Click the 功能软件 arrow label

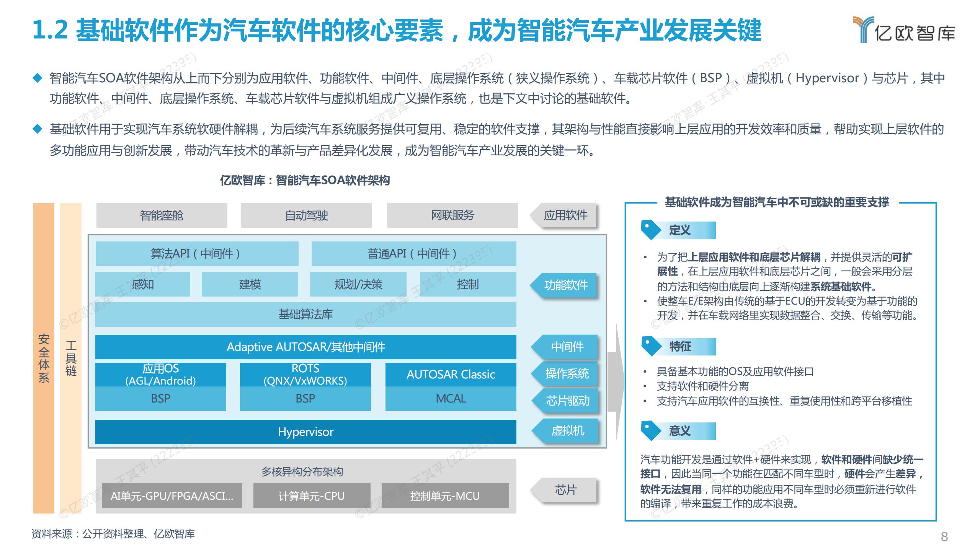point(563,285)
